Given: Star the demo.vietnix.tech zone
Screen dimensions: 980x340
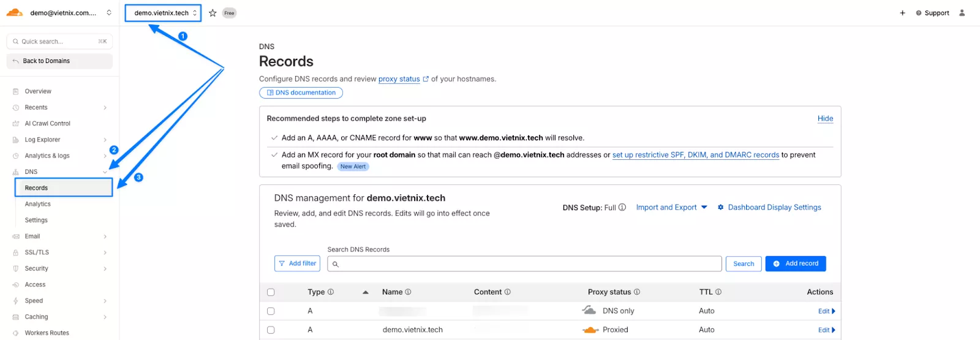Looking at the screenshot, I should [x=213, y=13].
